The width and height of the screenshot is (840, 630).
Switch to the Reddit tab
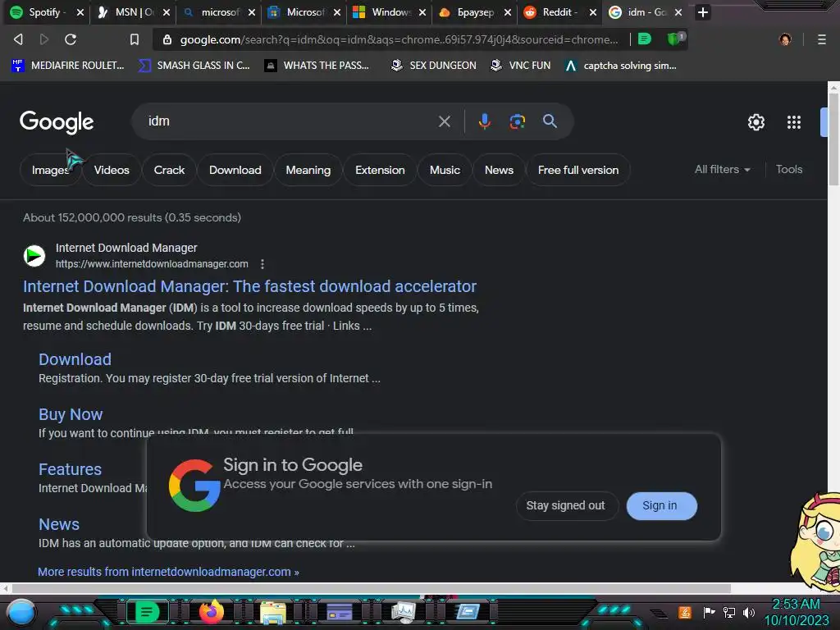[559, 12]
